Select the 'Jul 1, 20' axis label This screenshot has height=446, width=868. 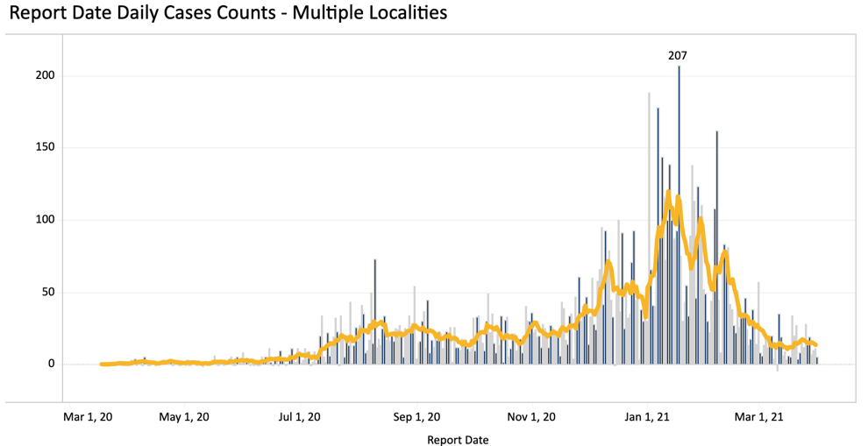pos(300,417)
